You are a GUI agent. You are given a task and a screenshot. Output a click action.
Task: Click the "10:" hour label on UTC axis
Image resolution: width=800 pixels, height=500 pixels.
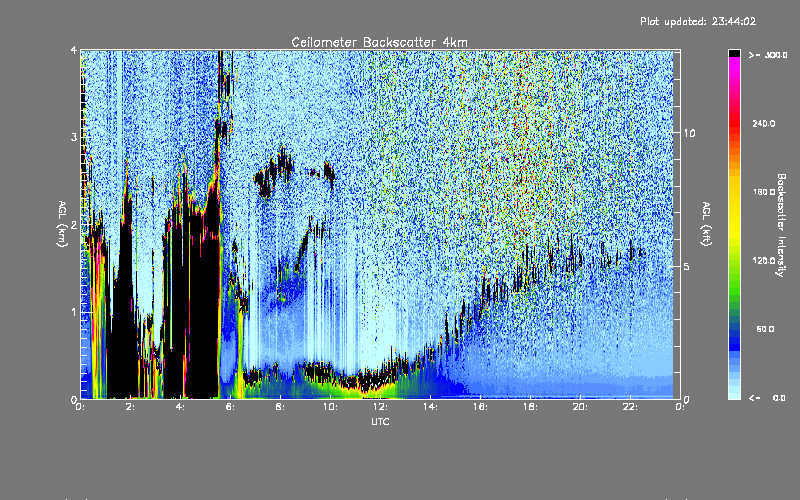[x=330, y=407]
